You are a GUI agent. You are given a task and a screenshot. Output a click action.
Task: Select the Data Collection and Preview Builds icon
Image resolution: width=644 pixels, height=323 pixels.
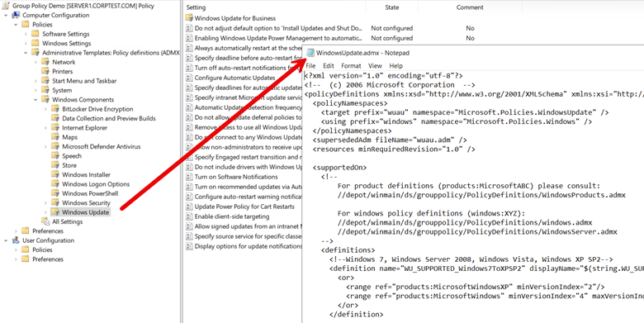(x=55, y=118)
